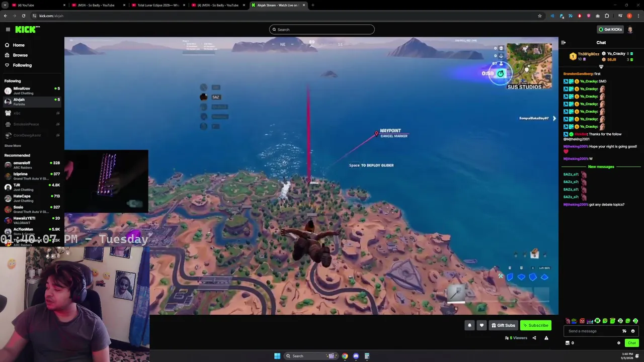This screenshot has width=644, height=362.
Task: Collapse the chat panel arrow
Action: 563,43
